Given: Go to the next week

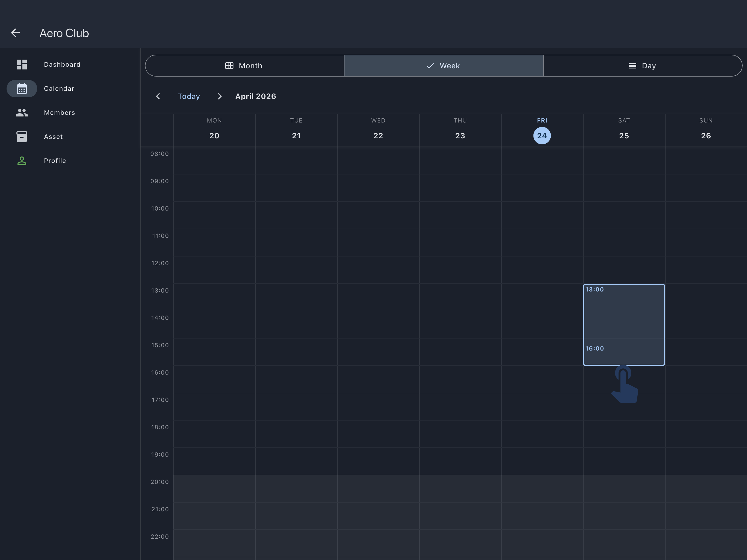Looking at the screenshot, I should [220, 96].
